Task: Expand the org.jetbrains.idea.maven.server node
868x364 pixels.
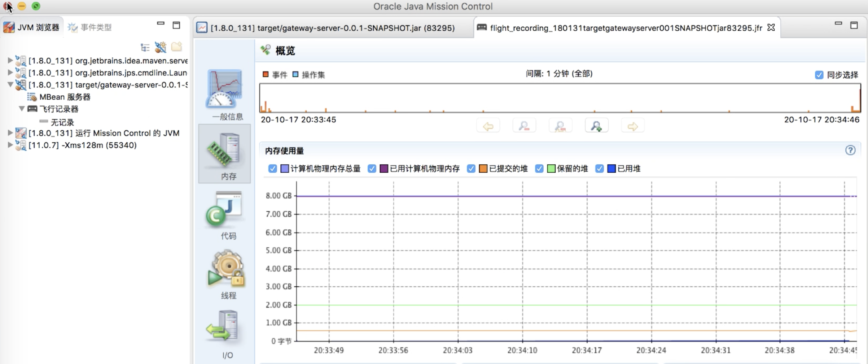Action: [10, 60]
